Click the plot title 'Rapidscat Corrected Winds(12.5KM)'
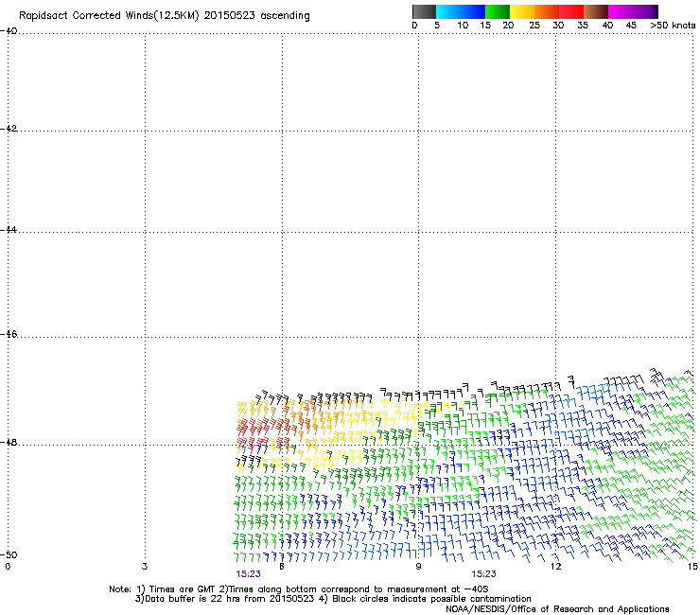This screenshot has height=615, width=700. (x=109, y=16)
